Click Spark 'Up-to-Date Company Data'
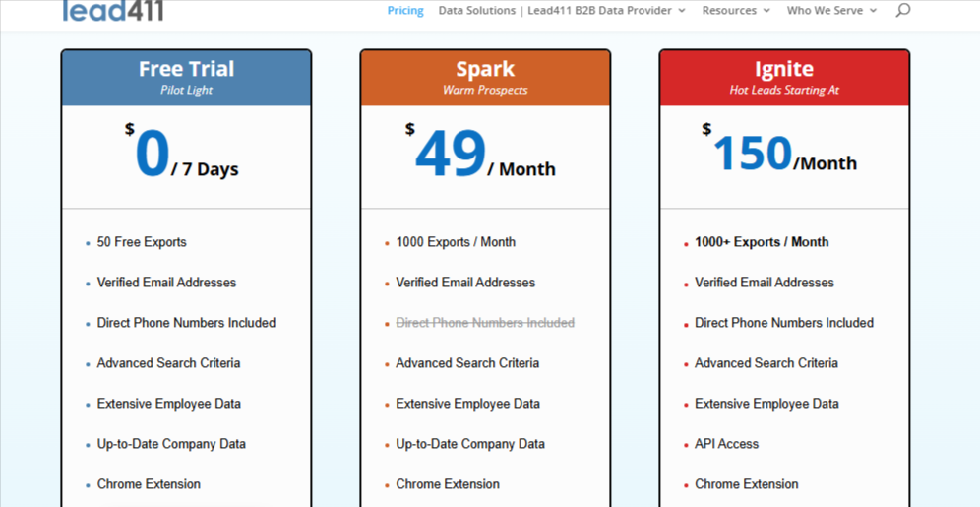This screenshot has width=980, height=507. pyautogui.click(x=470, y=444)
